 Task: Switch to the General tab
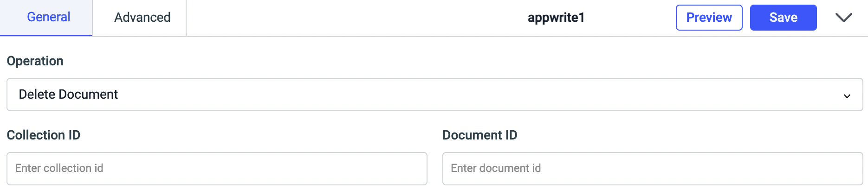pyautogui.click(x=48, y=18)
